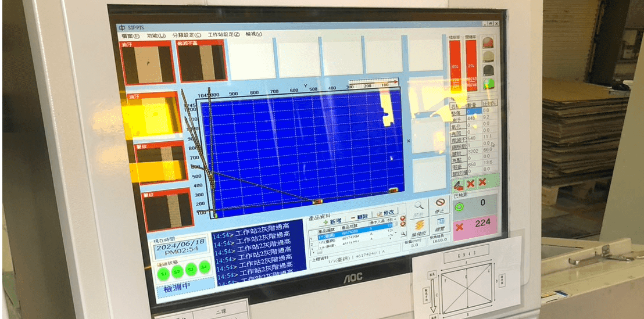Image resolution: width=644 pixels, height=319 pixels.
Task: Click the red defect marker at map bottom right
Action: point(393,191)
